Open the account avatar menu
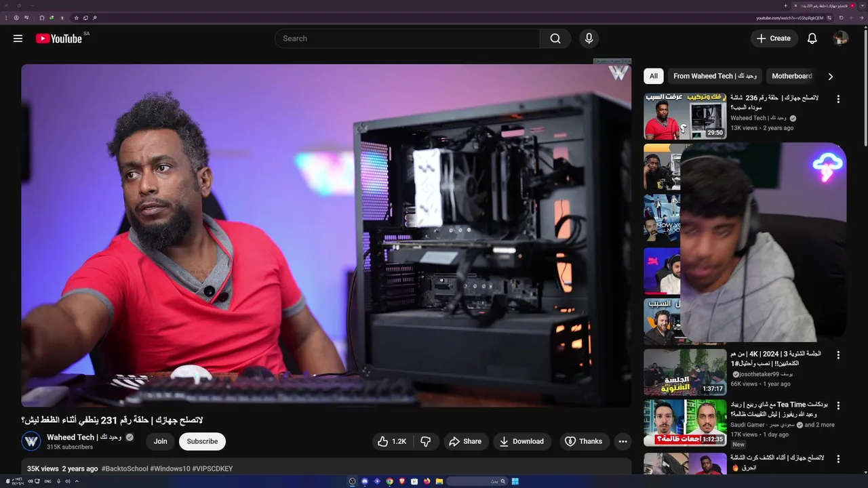 click(x=841, y=39)
